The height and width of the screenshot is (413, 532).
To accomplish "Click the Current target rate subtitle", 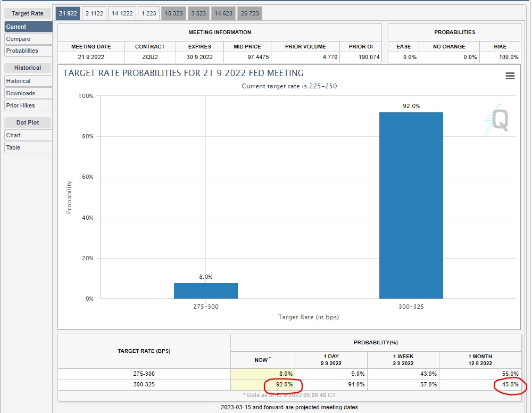I will pos(289,86).
